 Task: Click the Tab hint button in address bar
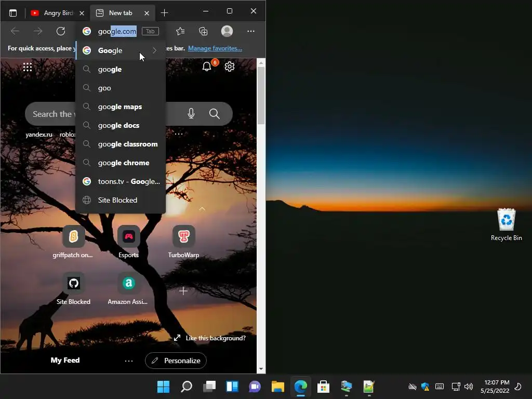pyautogui.click(x=150, y=31)
